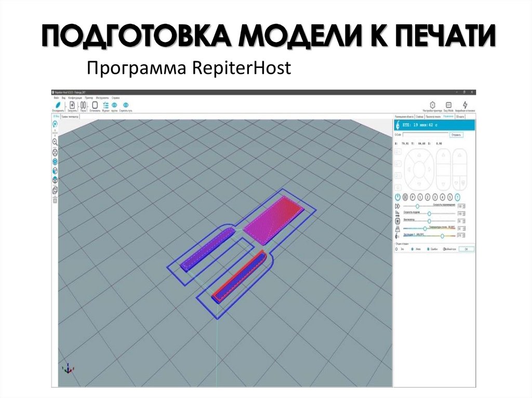Open Printer Settings gear icon

(432, 105)
